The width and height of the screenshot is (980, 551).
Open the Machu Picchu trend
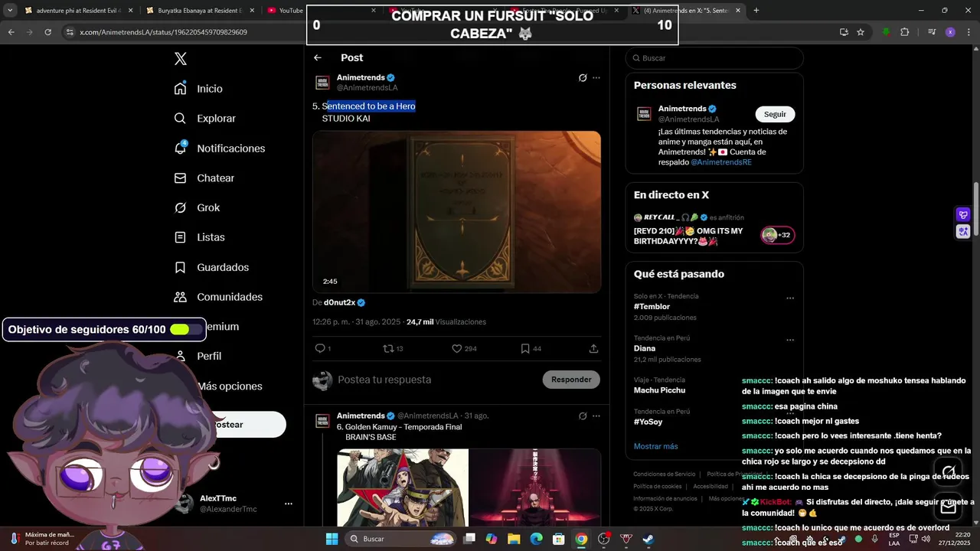[659, 390]
